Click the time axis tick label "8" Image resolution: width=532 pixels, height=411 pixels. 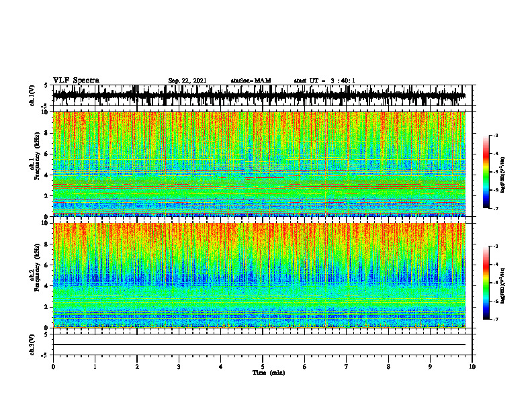388,367
